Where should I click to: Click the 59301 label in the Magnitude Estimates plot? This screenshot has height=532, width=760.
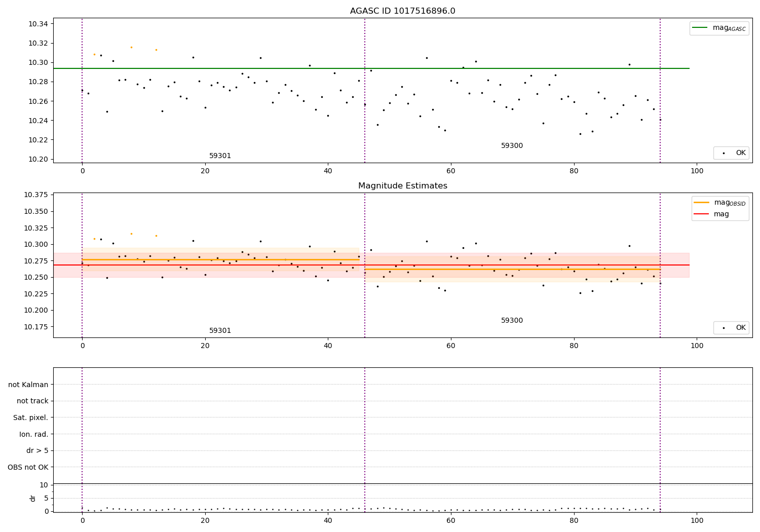(x=220, y=331)
